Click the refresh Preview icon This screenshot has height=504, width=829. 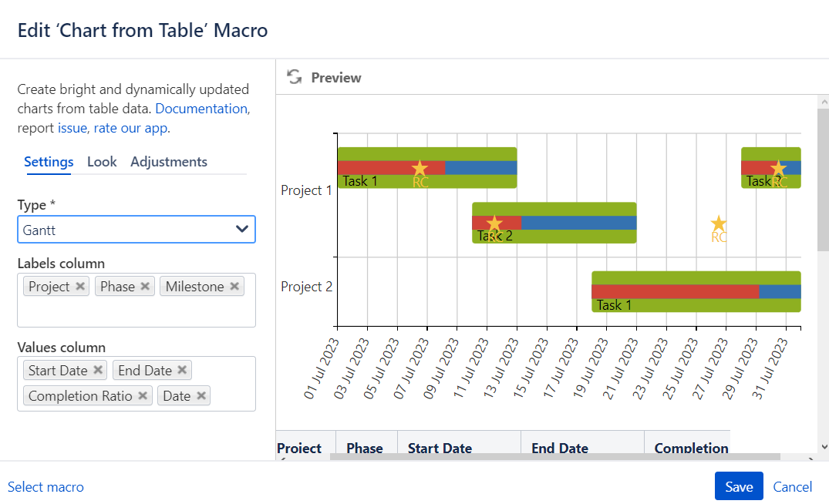pos(295,77)
